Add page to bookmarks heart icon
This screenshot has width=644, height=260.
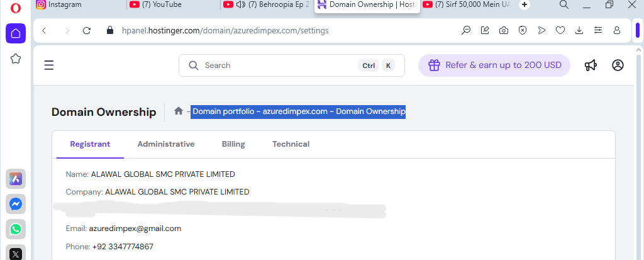560,30
